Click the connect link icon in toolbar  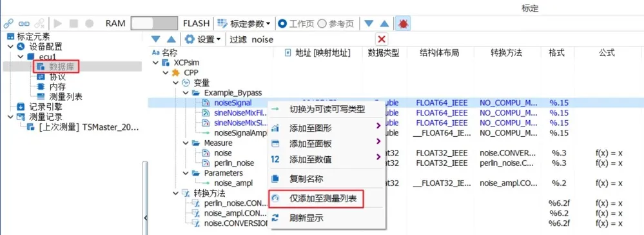8,23
